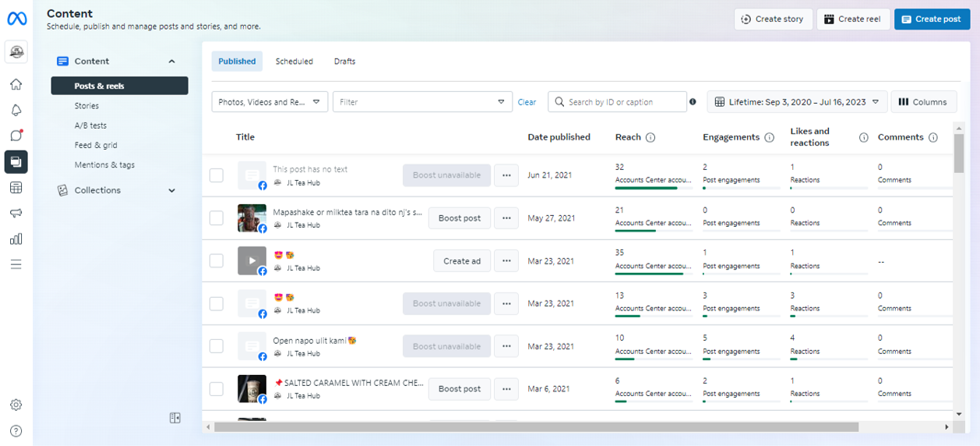Click Create story button
Viewport: 980px width, 446px height.
(774, 19)
